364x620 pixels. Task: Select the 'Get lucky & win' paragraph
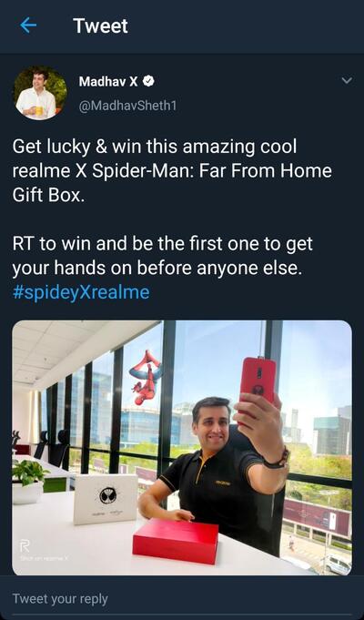click(172, 171)
